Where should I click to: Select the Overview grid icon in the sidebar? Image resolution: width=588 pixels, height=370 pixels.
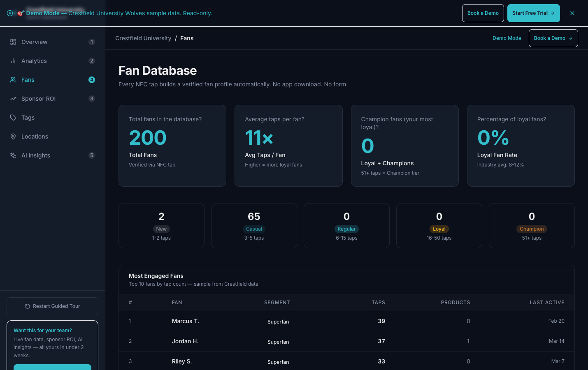pyautogui.click(x=13, y=42)
